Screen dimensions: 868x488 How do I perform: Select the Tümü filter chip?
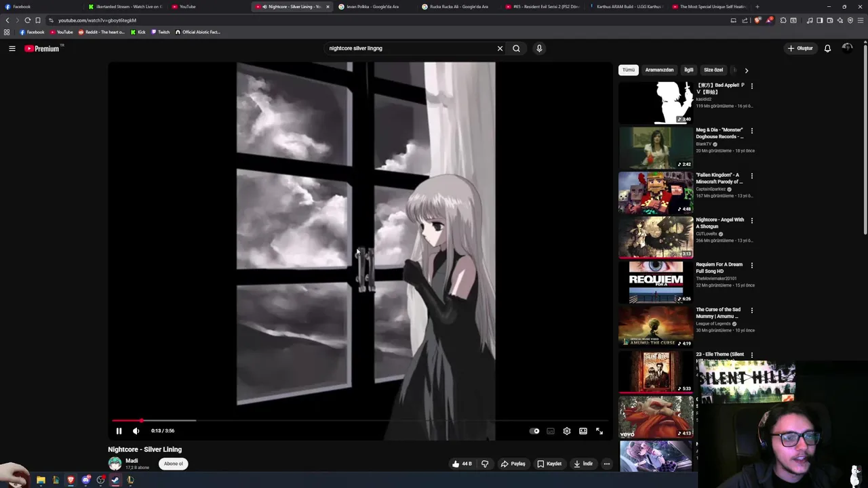click(x=629, y=70)
